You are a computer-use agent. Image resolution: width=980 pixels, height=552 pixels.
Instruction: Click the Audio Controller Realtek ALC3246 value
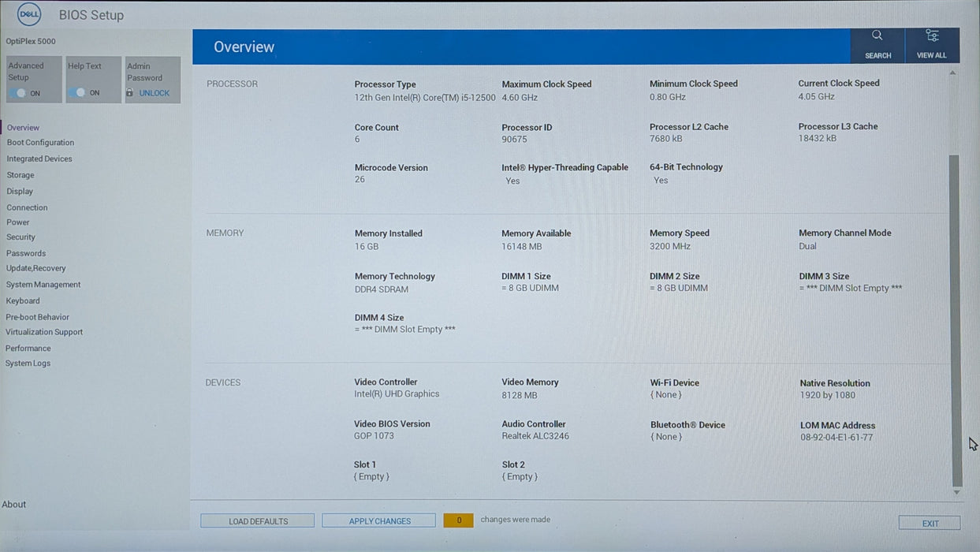535,436
